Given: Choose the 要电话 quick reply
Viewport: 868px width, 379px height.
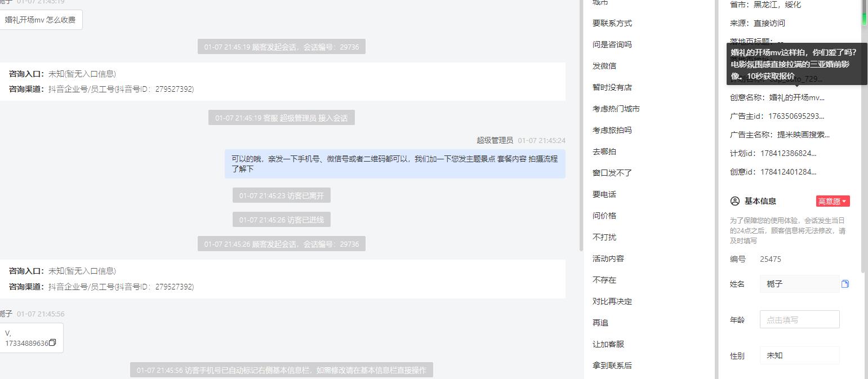Looking at the screenshot, I should click(604, 194).
